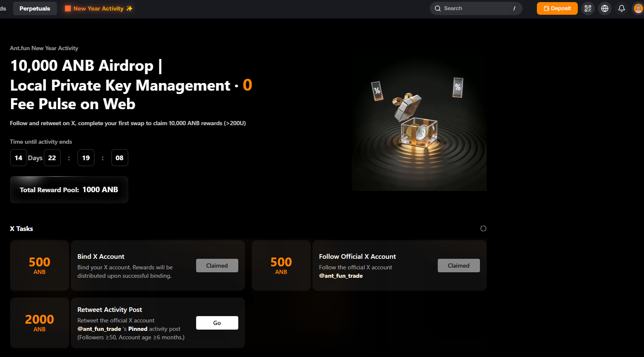This screenshot has width=644, height=357.
Task: Click the globe language icon
Action: (x=605, y=8)
